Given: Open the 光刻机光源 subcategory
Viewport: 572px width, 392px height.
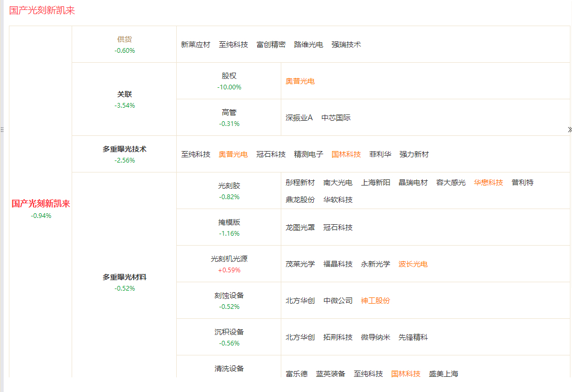Looking at the screenshot, I should pos(229,259).
